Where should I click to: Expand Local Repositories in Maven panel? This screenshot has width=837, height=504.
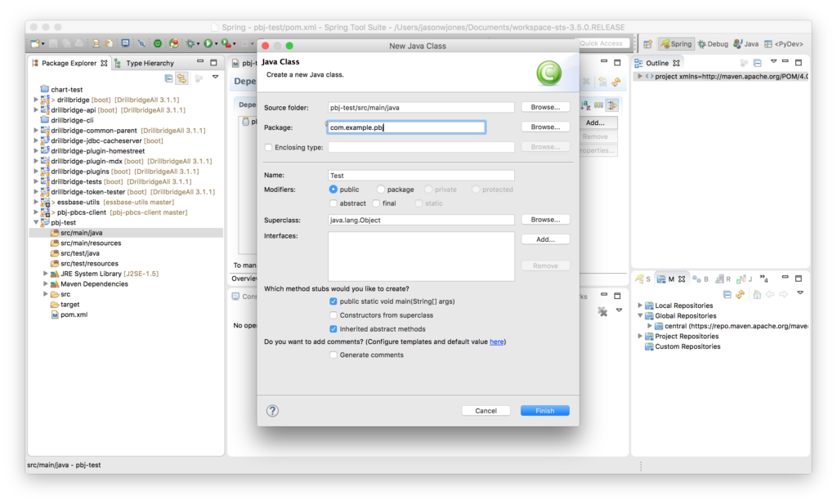point(642,305)
